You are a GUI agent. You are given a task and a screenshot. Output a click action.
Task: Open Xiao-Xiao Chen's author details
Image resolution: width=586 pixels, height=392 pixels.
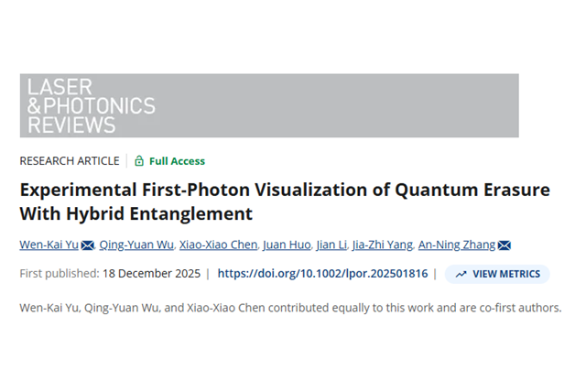click(x=220, y=245)
